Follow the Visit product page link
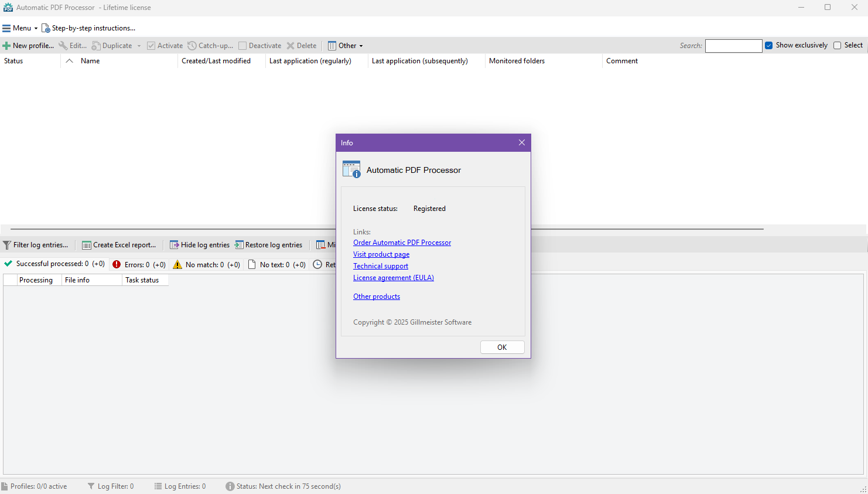This screenshot has width=868, height=494. (381, 254)
